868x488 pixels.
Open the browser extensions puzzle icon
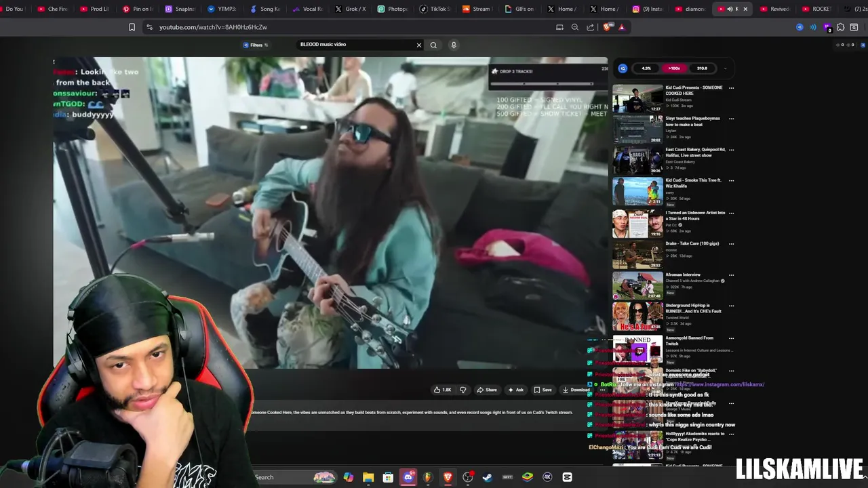(x=840, y=27)
